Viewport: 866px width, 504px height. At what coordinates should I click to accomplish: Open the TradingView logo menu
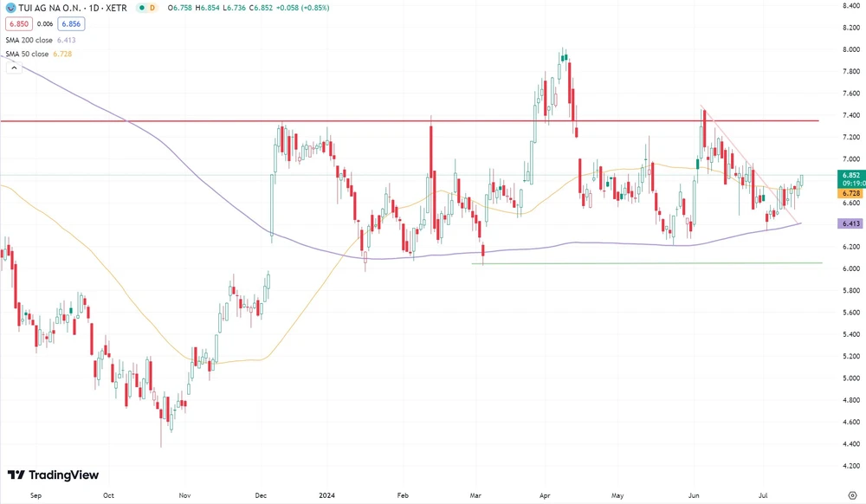coord(52,475)
